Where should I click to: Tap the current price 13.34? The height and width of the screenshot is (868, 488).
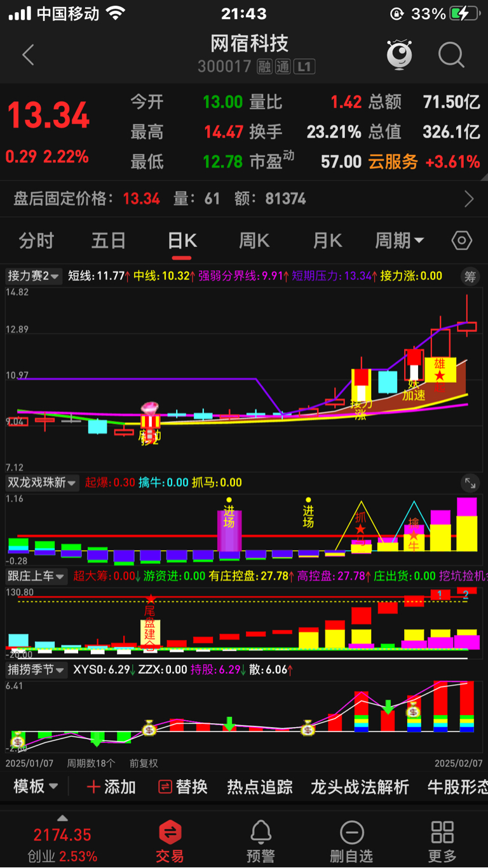coord(48,116)
